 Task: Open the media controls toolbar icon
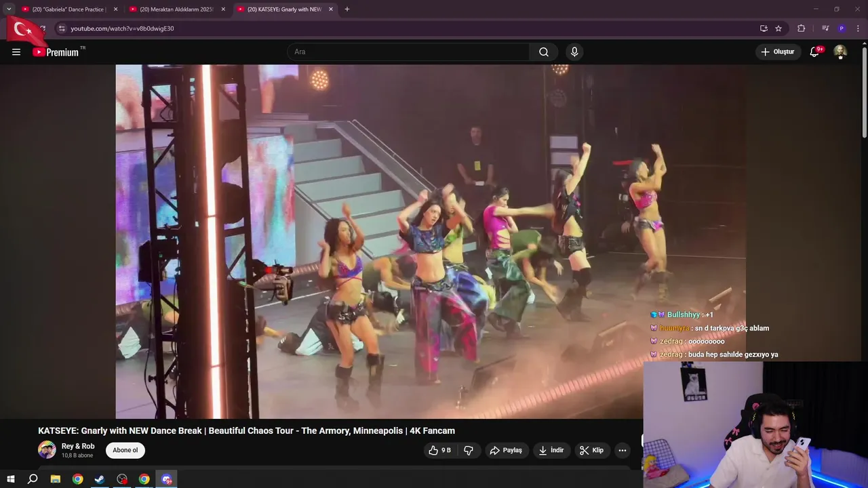pyautogui.click(x=825, y=28)
